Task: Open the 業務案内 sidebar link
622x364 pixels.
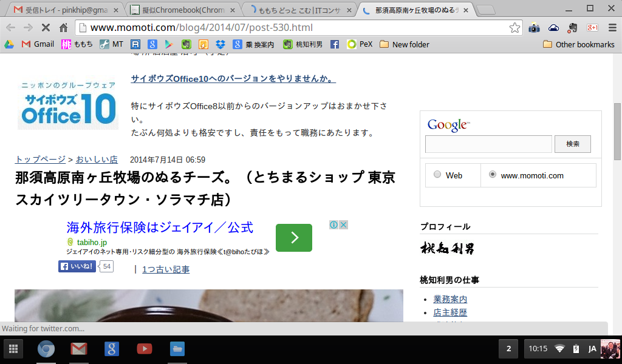Action: click(x=450, y=299)
